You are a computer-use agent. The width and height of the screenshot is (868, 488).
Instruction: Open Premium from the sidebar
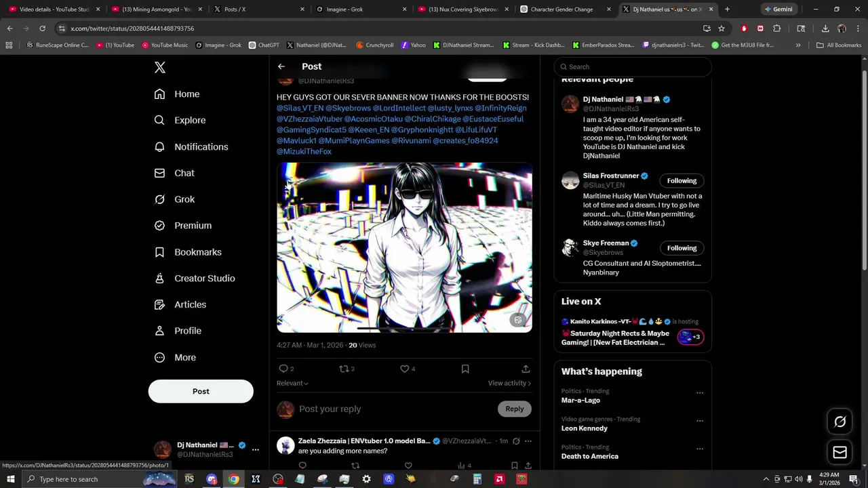[183, 226]
